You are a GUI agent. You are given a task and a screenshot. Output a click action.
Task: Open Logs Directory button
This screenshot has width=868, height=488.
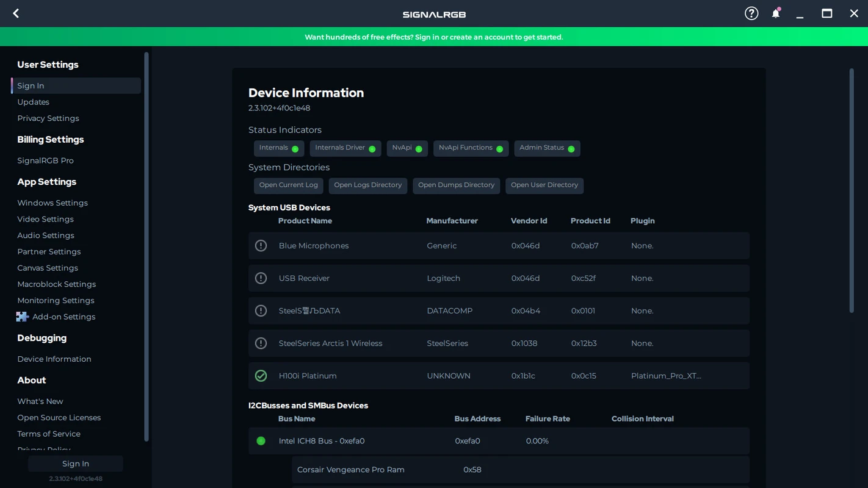pyautogui.click(x=367, y=185)
